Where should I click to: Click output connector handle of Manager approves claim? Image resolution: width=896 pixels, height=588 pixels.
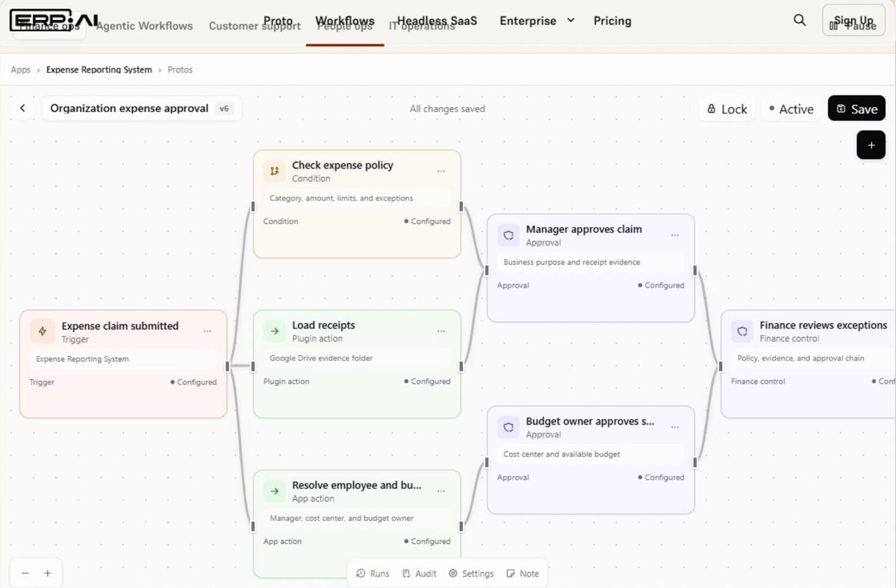pyautogui.click(x=695, y=270)
